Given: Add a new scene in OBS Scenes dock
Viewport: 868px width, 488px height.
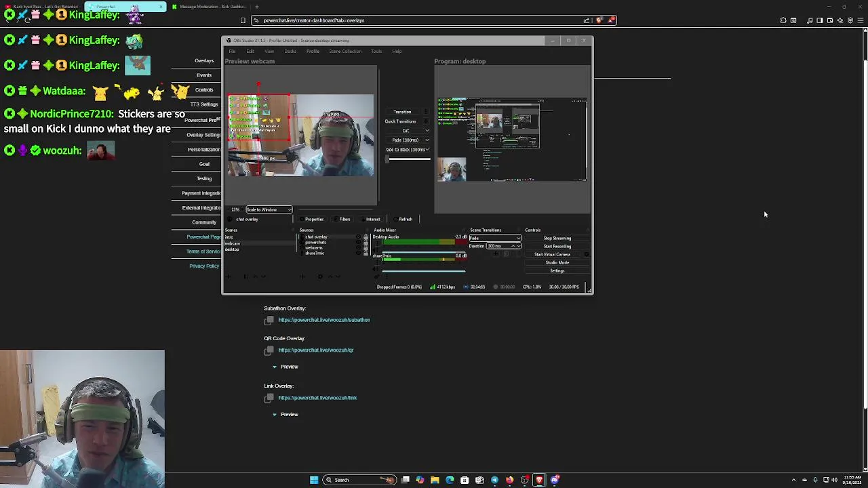Looking at the screenshot, I should (229, 277).
